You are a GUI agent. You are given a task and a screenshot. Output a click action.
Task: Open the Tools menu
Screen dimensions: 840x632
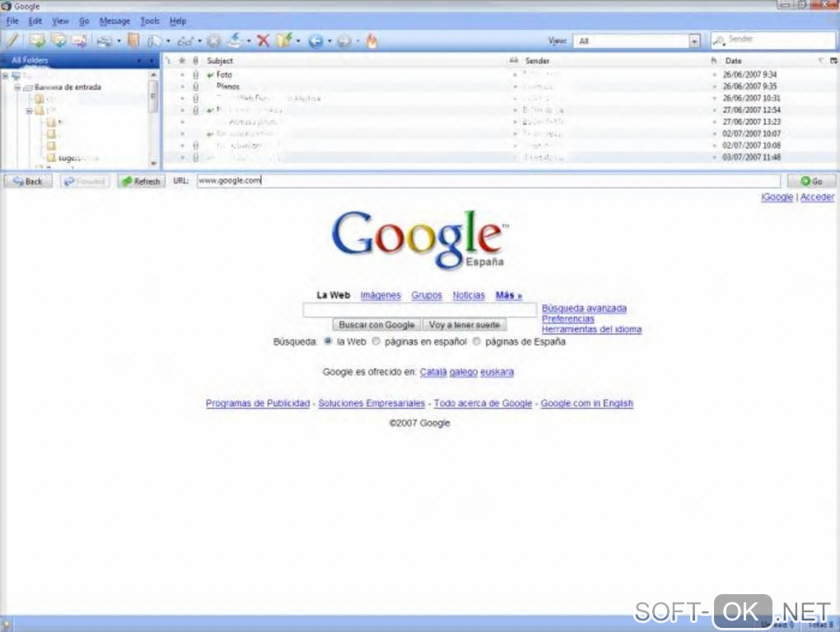coord(150,21)
